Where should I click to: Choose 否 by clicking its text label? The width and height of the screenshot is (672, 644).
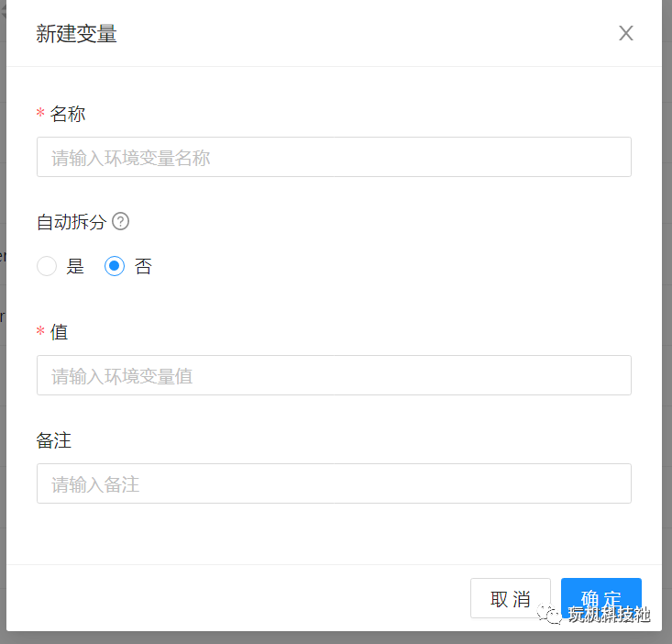tap(143, 266)
